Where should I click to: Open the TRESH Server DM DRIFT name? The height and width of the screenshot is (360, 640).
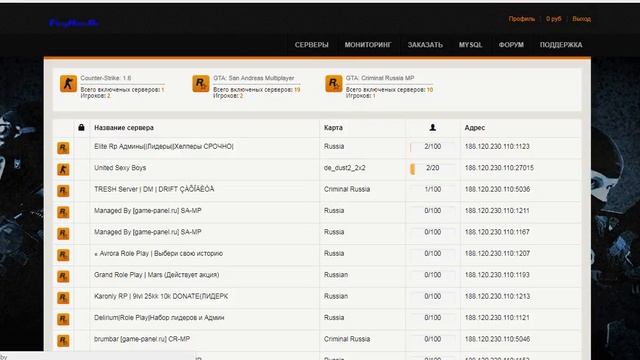[154, 189]
